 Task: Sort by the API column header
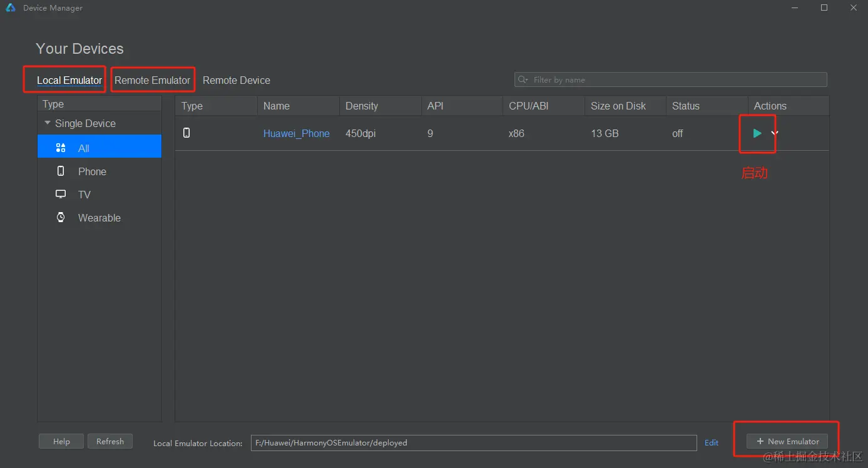point(462,106)
